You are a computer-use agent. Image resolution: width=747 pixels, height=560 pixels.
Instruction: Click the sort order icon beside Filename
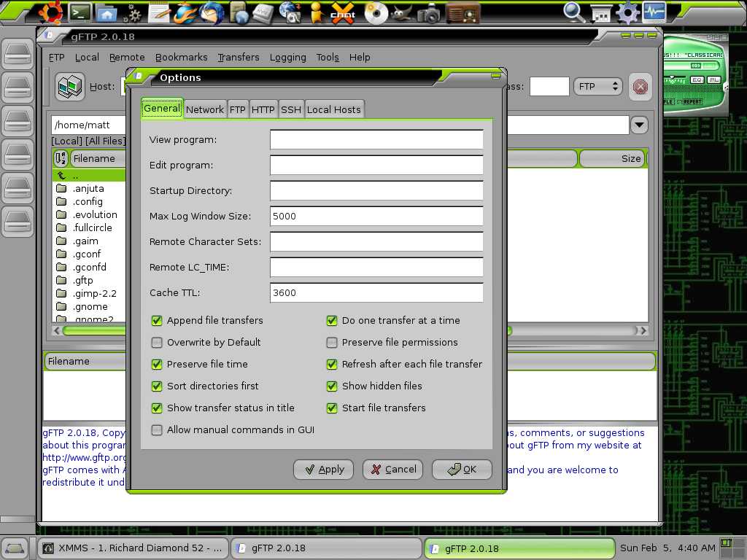coord(61,158)
